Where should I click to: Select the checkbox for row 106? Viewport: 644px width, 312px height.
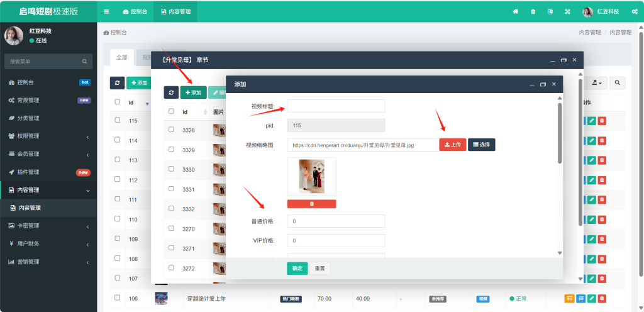pos(117,298)
